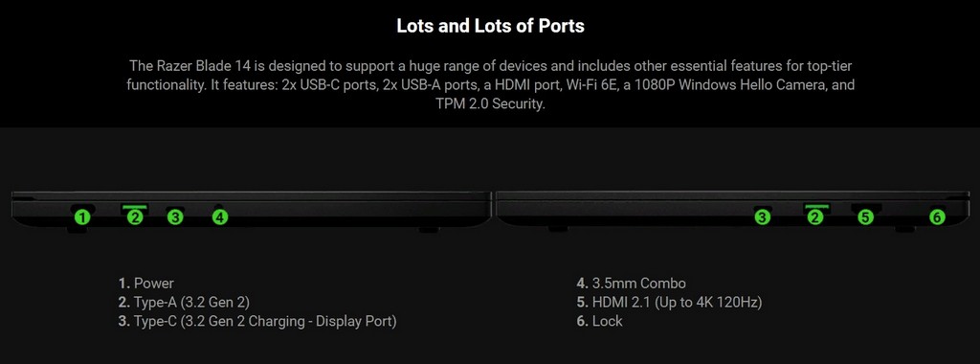
Task: Click the "6. Lock" legend entry
Action: (x=599, y=322)
